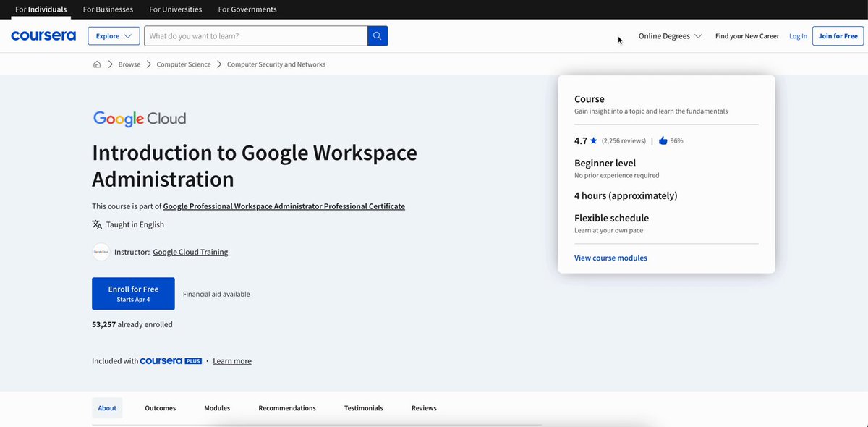Viewport: 868px width, 427px height.
Task: Click Learn more about Coursera Plus
Action: [232, 361]
